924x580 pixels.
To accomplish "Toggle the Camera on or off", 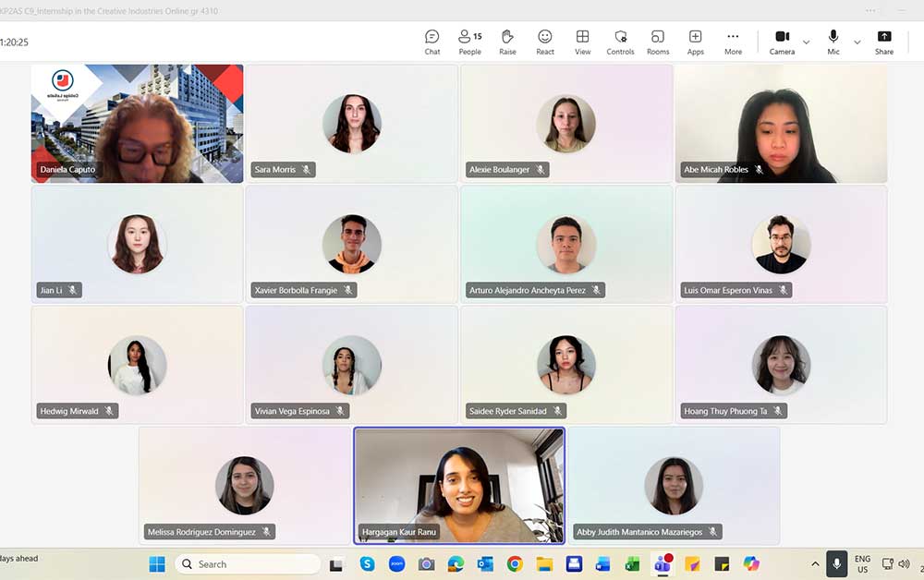I will click(782, 42).
